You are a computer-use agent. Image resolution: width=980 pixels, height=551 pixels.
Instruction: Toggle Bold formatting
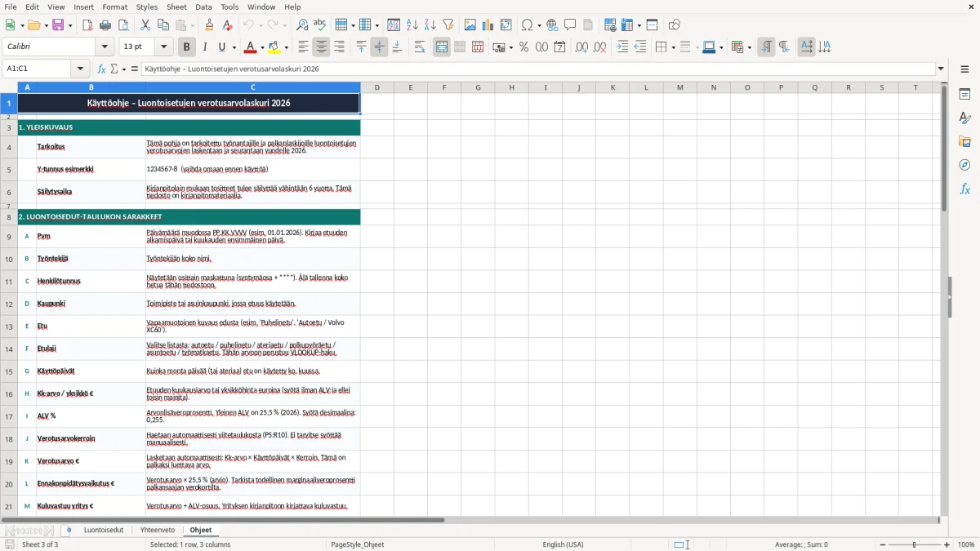tap(187, 47)
